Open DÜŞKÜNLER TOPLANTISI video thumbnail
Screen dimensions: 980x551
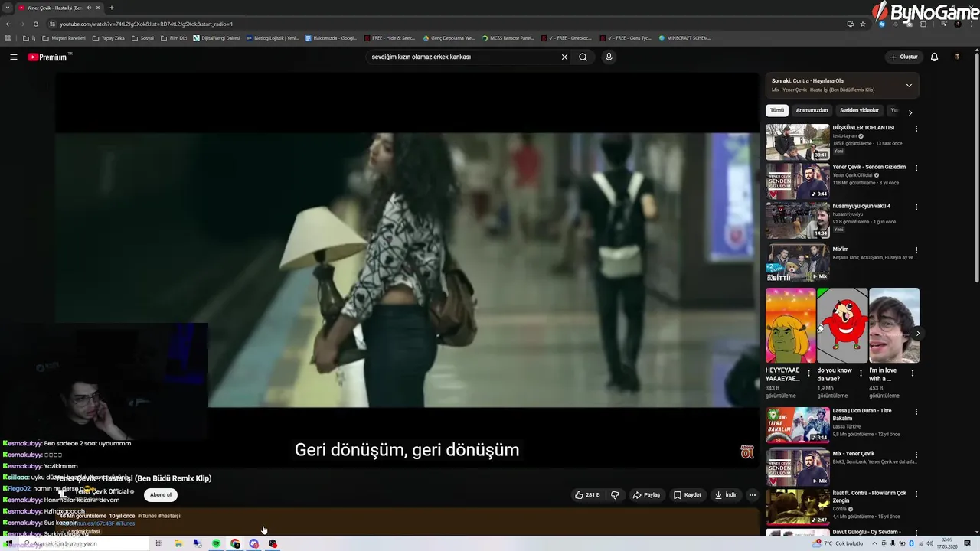coord(797,142)
